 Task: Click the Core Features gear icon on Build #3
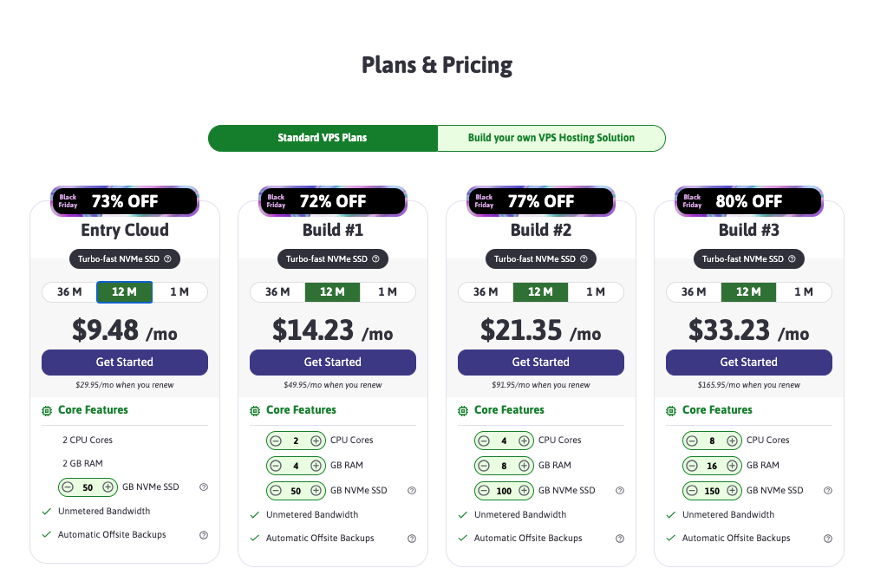(x=669, y=409)
